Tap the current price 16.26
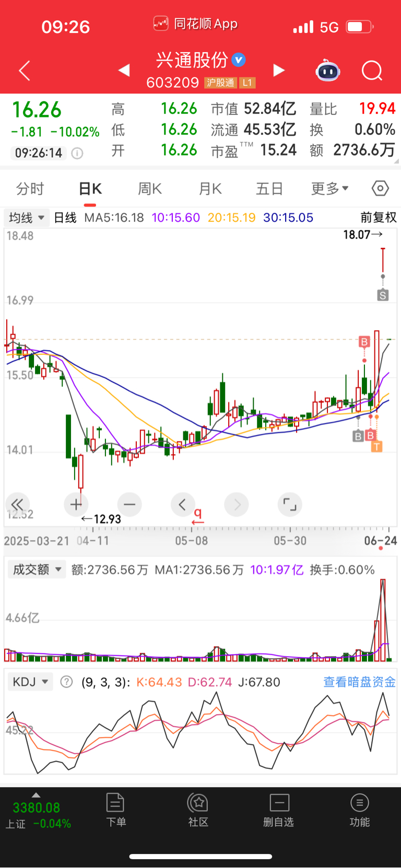This screenshot has height=868, width=401. point(37,110)
